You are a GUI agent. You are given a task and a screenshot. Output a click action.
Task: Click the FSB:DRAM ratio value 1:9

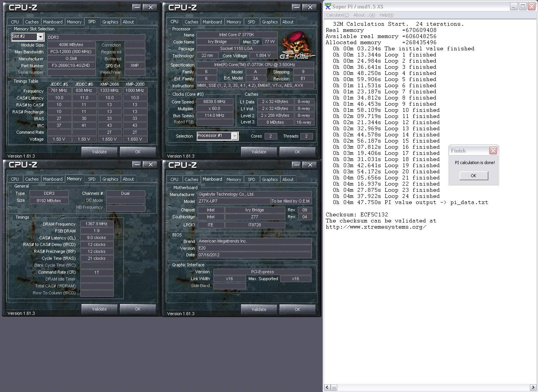(97, 231)
